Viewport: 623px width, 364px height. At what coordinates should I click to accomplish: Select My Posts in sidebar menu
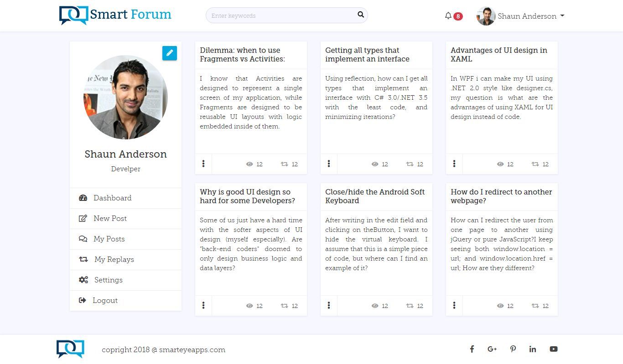click(x=109, y=239)
